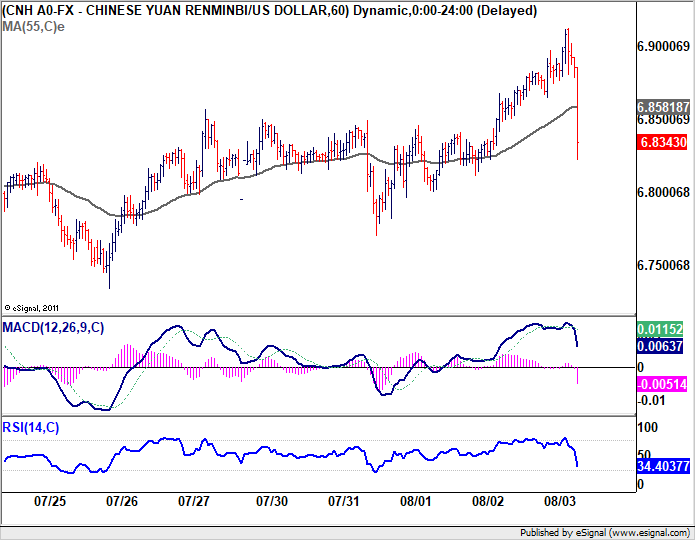The image size is (695, 540).
Task: Click the 6.900069 price axis label
Action: tap(663, 46)
